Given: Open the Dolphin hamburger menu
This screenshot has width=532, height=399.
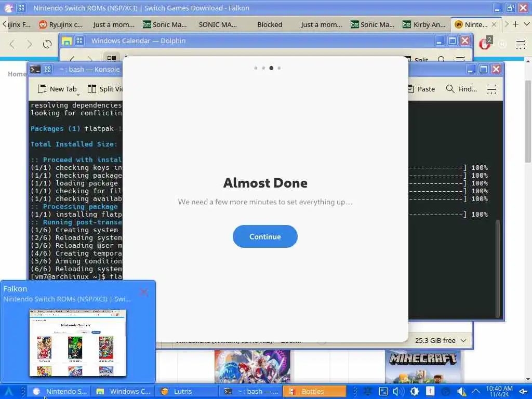Looking at the screenshot, I should [x=460, y=59].
